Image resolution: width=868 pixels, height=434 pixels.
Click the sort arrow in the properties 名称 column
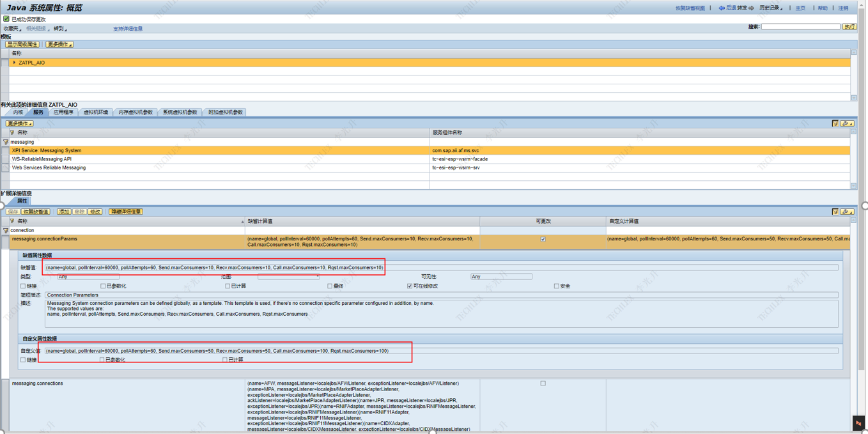[242, 222]
